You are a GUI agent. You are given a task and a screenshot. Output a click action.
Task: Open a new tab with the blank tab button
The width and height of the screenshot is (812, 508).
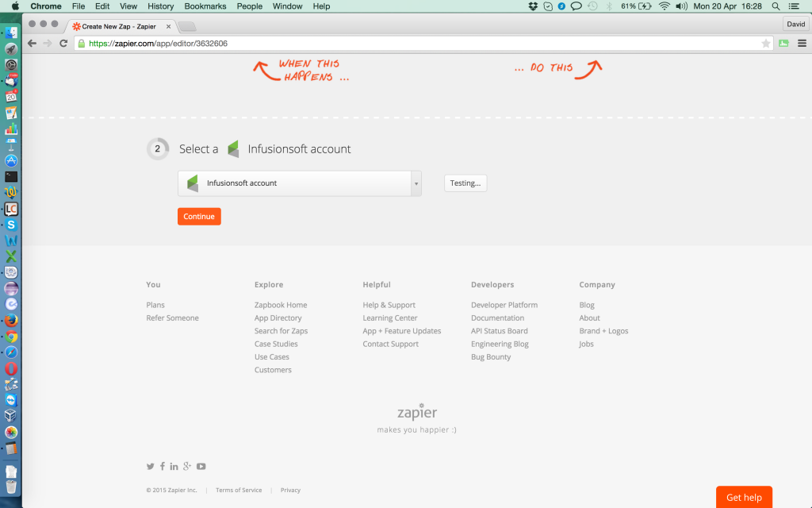coord(187,26)
